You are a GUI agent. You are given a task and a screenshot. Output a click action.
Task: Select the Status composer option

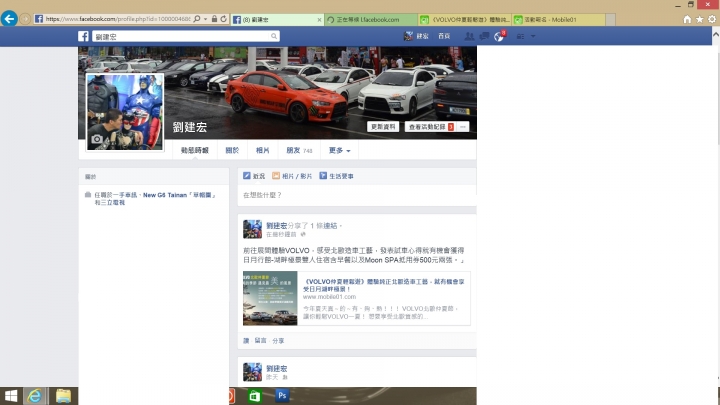(x=254, y=176)
